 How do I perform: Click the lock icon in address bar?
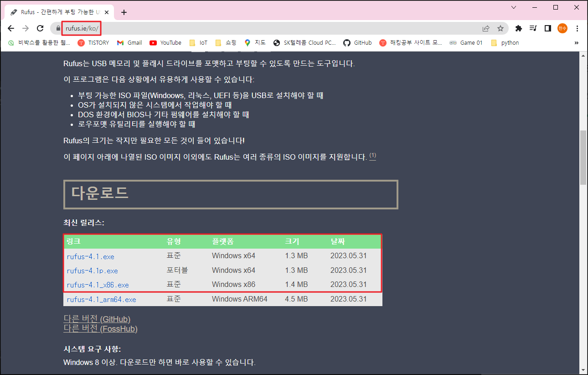click(x=58, y=28)
